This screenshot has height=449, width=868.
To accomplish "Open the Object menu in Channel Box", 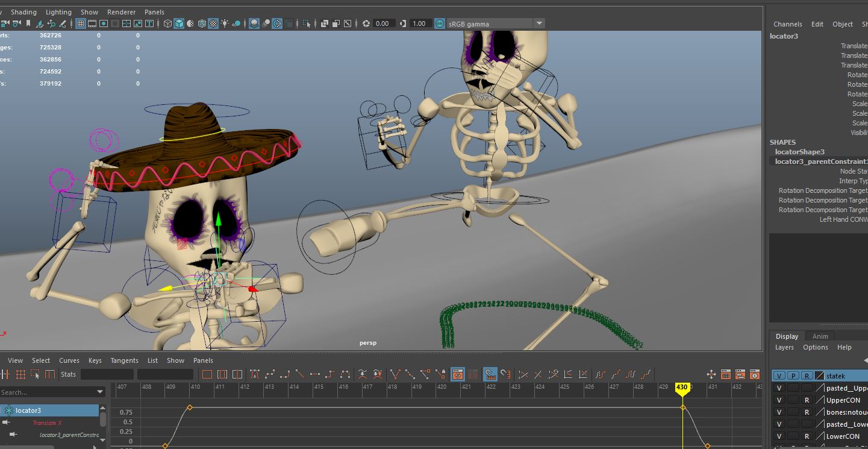I will click(843, 24).
